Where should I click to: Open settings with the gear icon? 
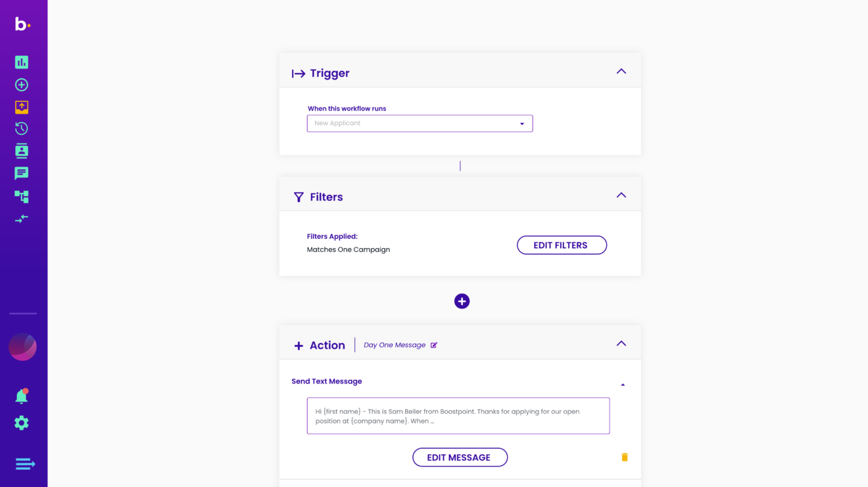pos(21,423)
